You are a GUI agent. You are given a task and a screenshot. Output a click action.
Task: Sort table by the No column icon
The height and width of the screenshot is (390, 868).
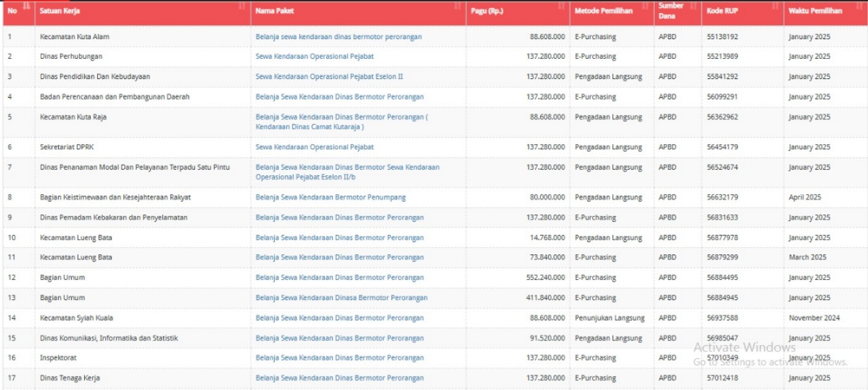point(27,7)
